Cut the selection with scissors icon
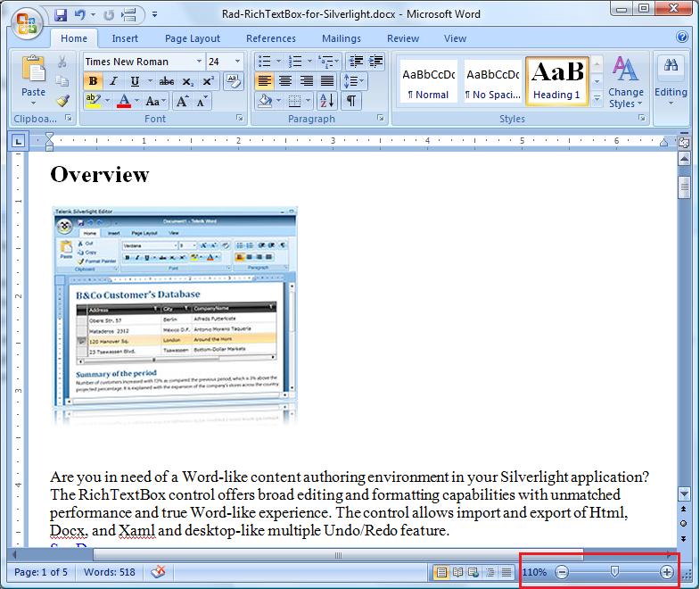The image size is (700, 589). point(62,62)
